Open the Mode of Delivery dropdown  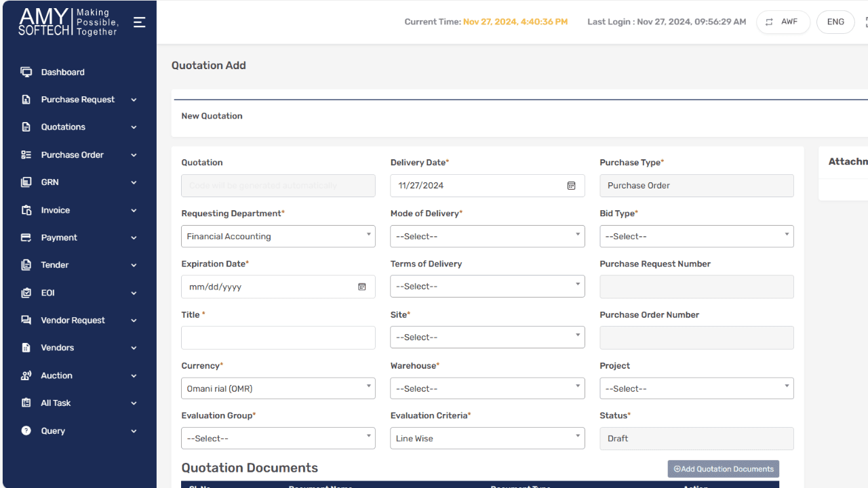click(x=487, y=237)
